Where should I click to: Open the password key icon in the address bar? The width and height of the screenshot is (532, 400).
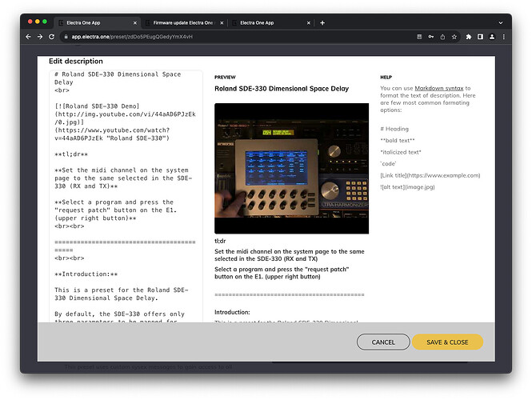point(431,37)
